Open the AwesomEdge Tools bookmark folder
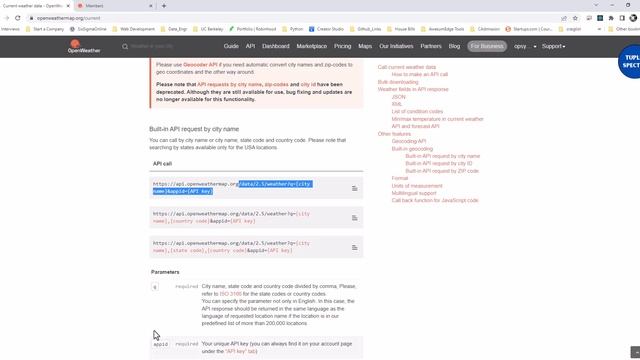Screen dimensions: 640x360 click(442, 29)
